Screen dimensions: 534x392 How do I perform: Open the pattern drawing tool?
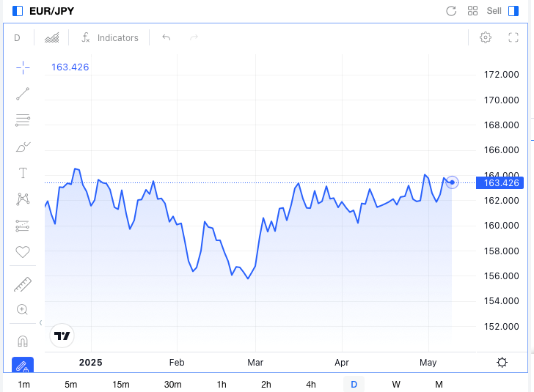23,199
